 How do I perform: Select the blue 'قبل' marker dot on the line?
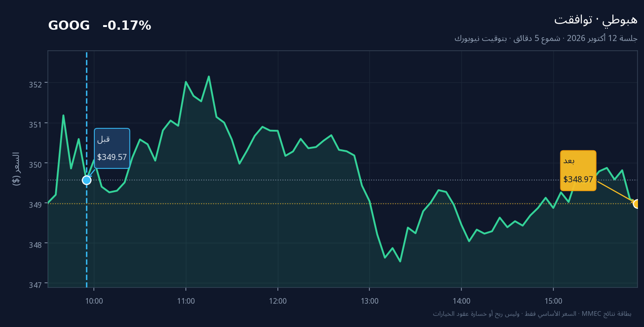[86, 180]
